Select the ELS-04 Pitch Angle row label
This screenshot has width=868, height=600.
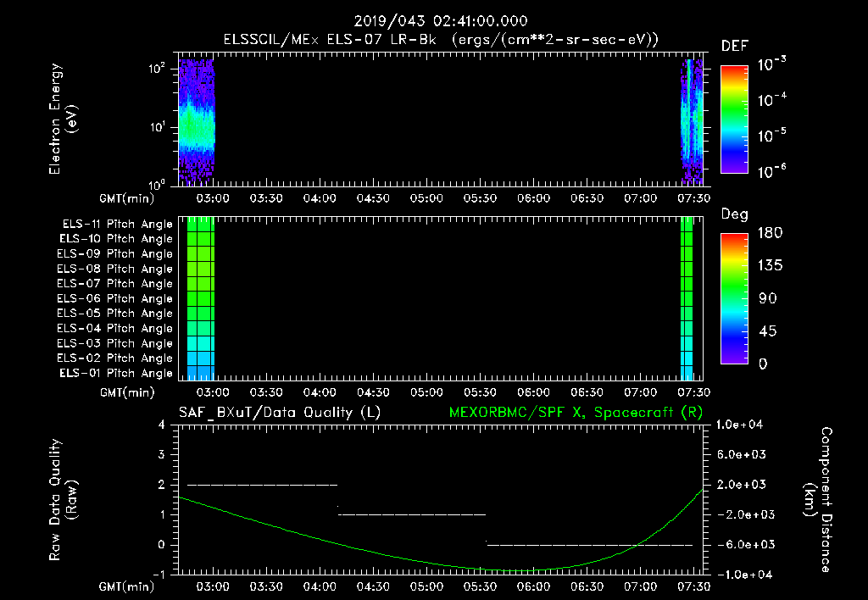coord(114,328)
